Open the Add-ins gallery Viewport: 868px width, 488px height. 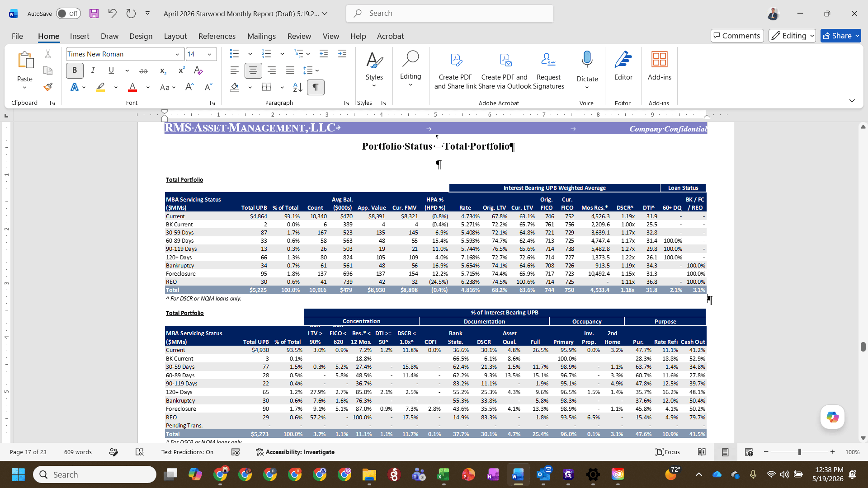659,66
